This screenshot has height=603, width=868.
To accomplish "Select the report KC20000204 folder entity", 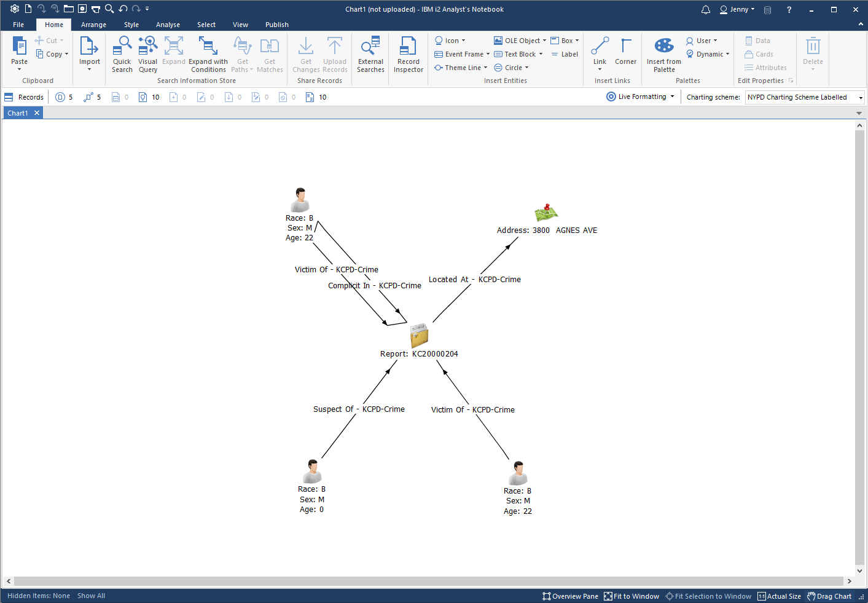I will coord(419,336).
